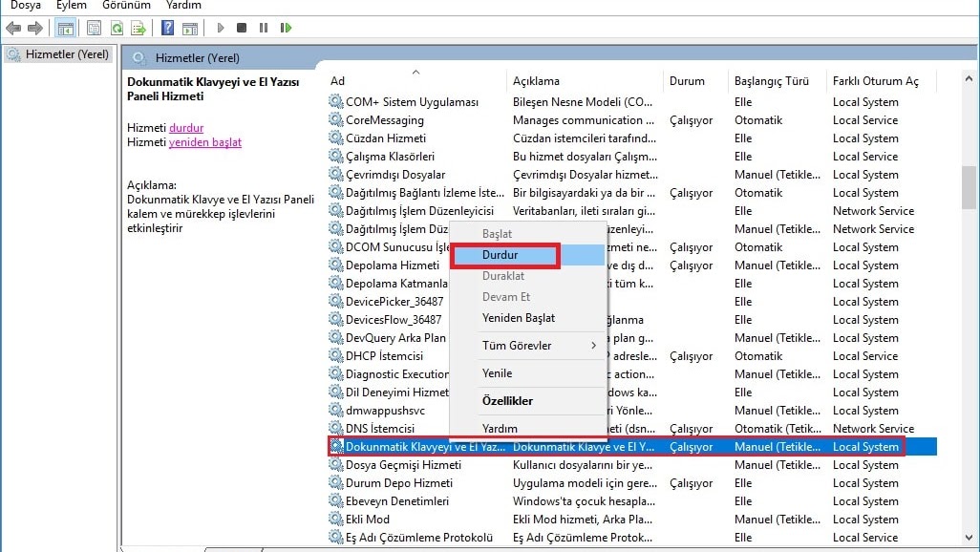Select Dağıtılmış Bağlantı İzleme İstemcisi row

(631, 193)
